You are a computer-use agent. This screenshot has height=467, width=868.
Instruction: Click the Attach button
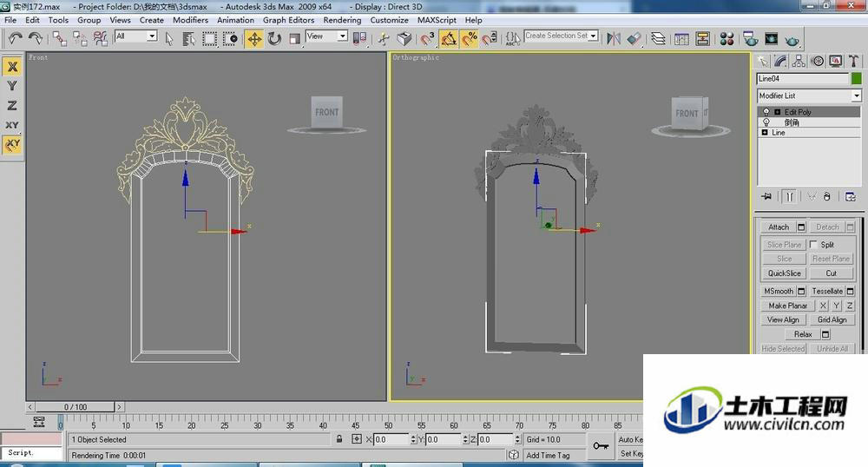pyautogui.click(x=779, y=227)
